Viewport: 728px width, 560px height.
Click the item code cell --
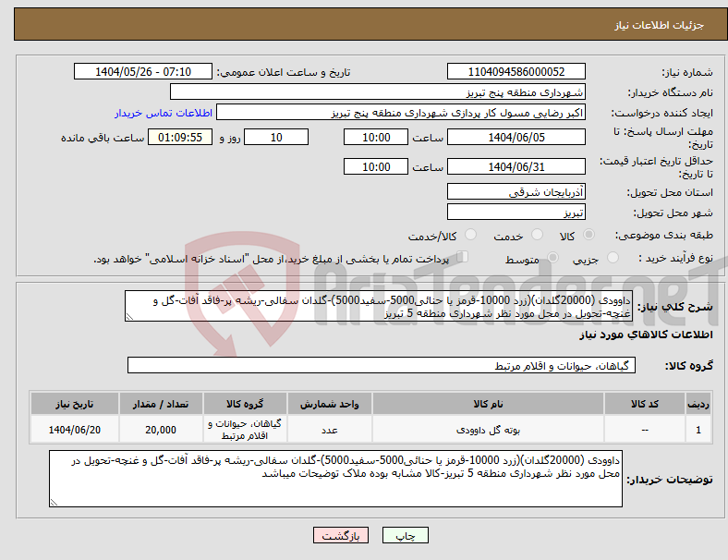click(645, 430)
